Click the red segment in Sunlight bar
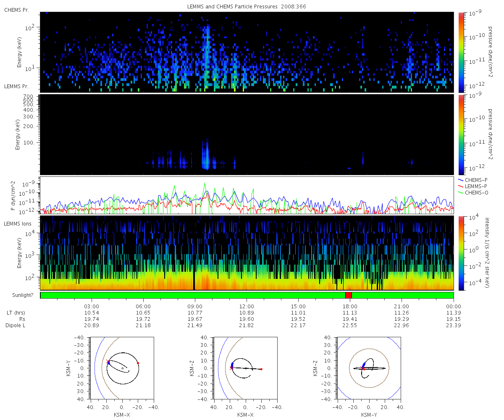The width and height of the screenshot is (504, 420). (x=348, y=295)
